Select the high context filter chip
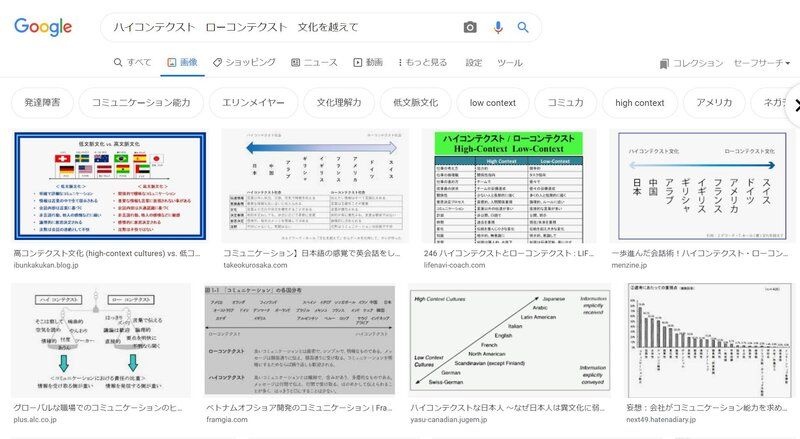 (x=640, y=103)
